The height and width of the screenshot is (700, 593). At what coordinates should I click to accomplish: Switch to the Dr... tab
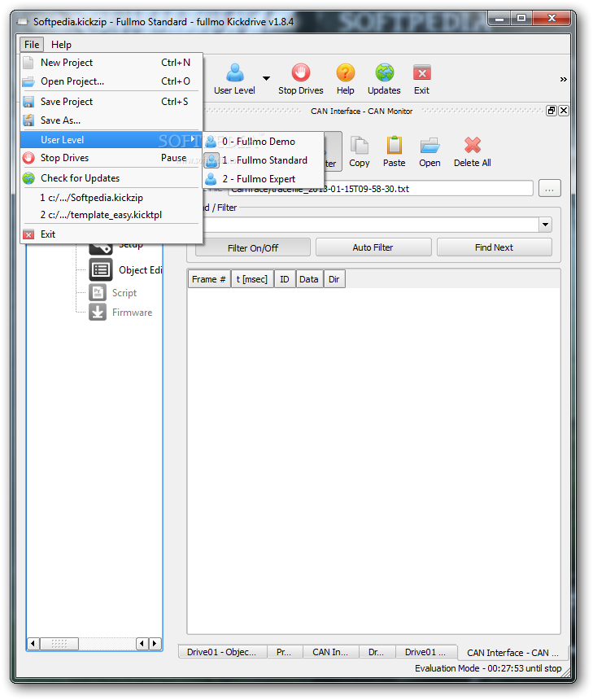click(376, 652)
